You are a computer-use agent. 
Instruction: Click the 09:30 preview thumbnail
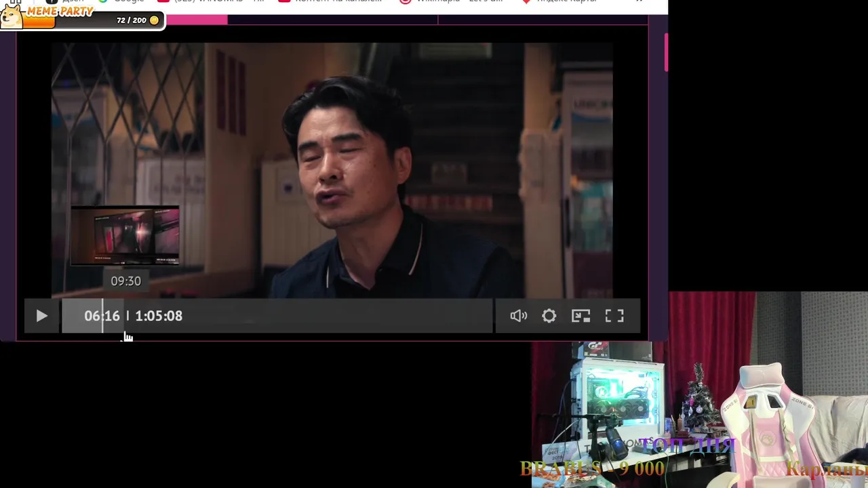(x=125, y=236)
